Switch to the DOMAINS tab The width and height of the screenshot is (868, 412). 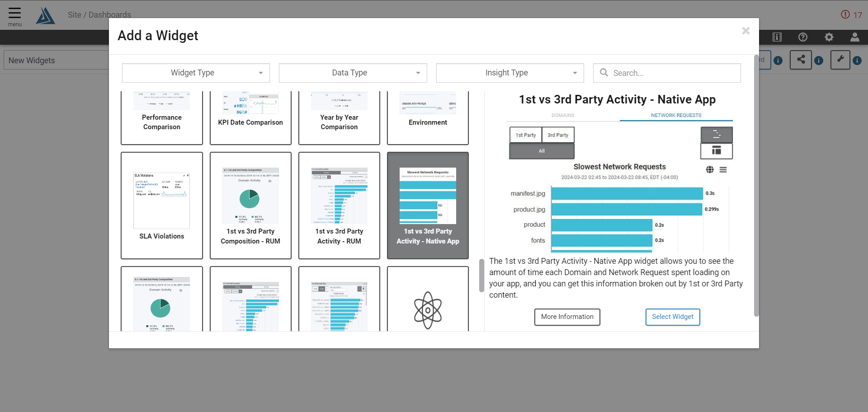(563, 116)
